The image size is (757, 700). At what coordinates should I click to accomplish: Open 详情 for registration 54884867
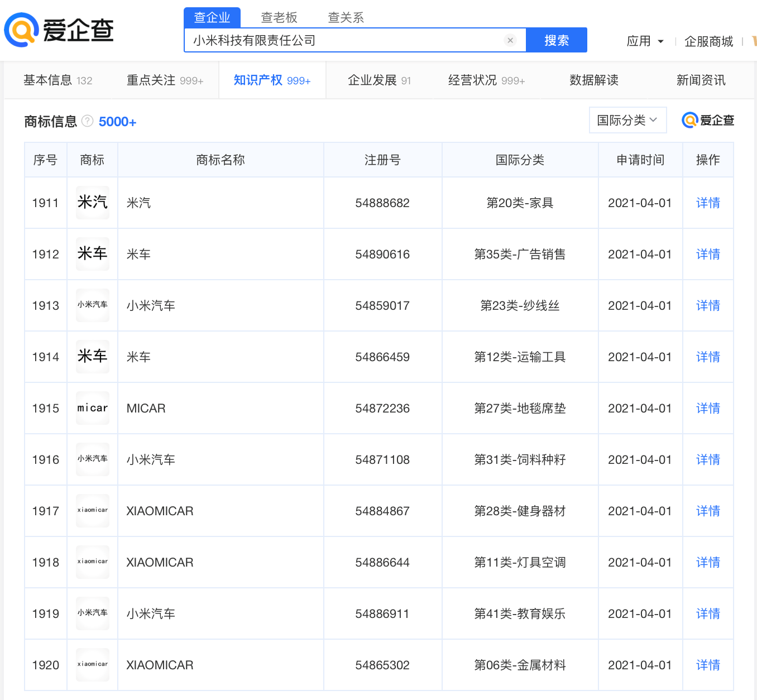[708, 511]
